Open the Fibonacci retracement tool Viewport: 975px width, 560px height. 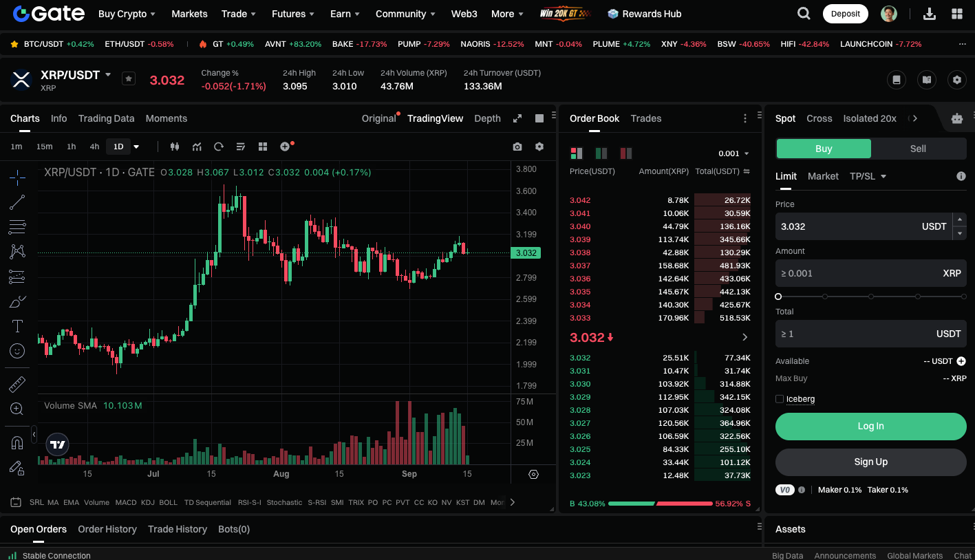click(x=17, y=227)
